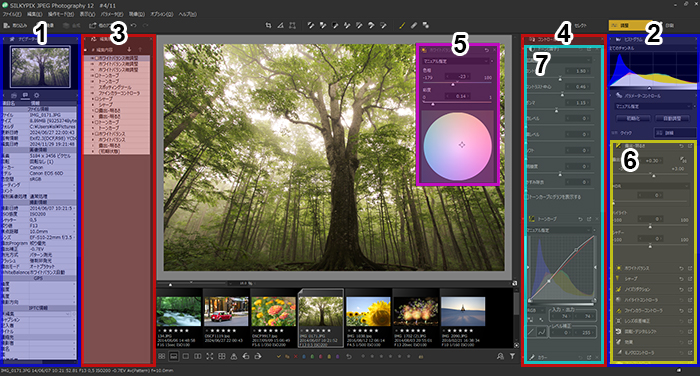The height and width of the screenshot is (376, 700).
Task: Select the crop tool in the top toolbar
Action: 268,26
